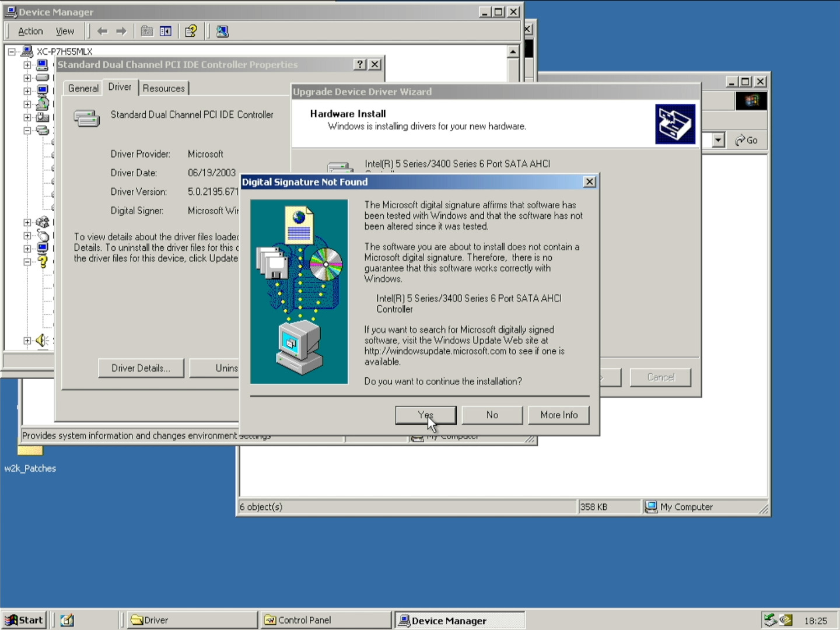Click the Uninstall button in Properties dialog
The image size is (840, 630).
tap(215, 368)
